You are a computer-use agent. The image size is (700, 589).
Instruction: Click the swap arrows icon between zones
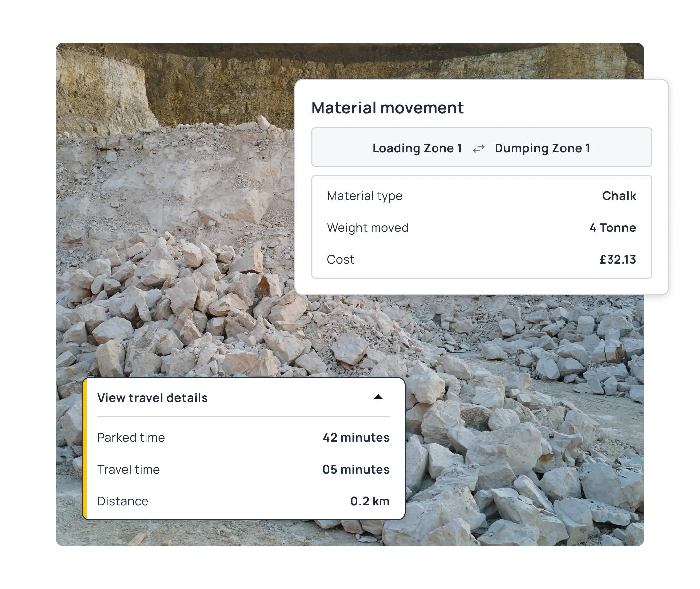coord(479,149)
